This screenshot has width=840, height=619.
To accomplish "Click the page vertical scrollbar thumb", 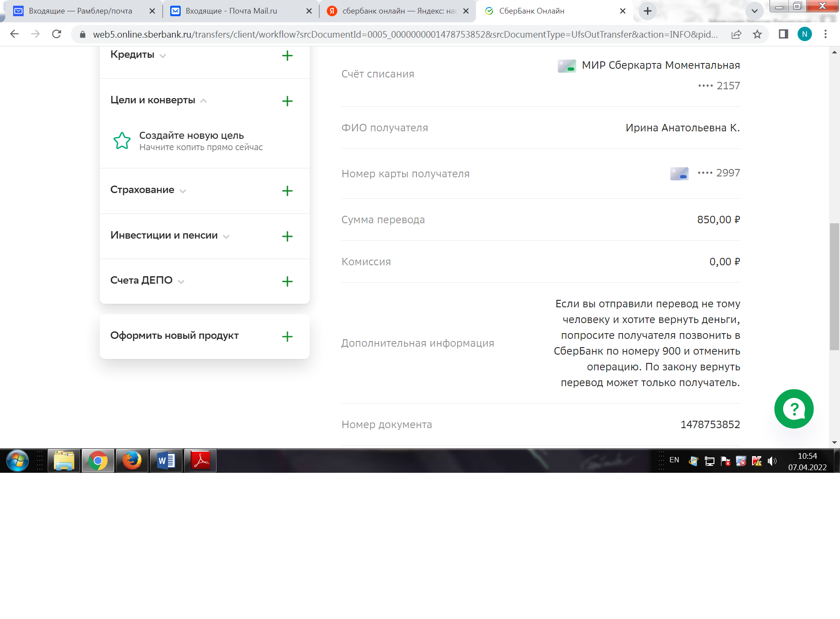I will tap(834, 287).
